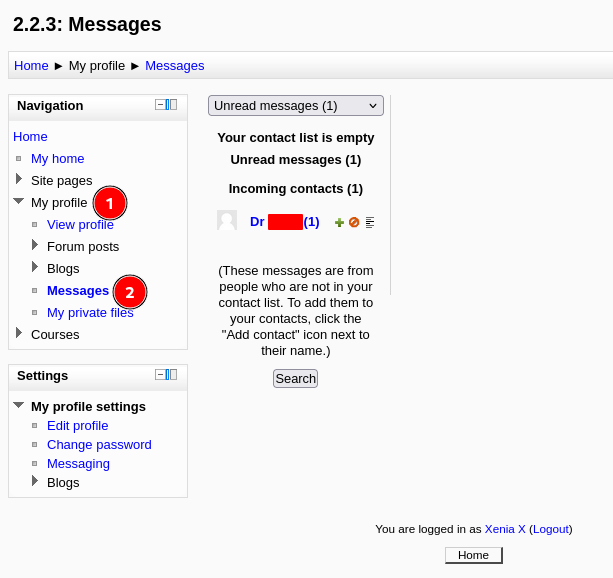Select Messages in the navigation tree
Viewport: 613px width, 578px height.
tap(78, 291)
